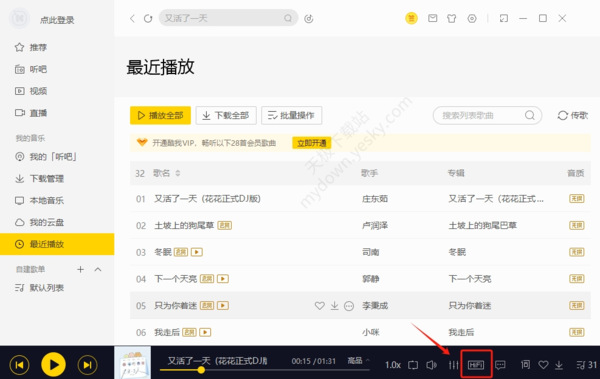Open the mail messages icon

(x=432, y=18)
